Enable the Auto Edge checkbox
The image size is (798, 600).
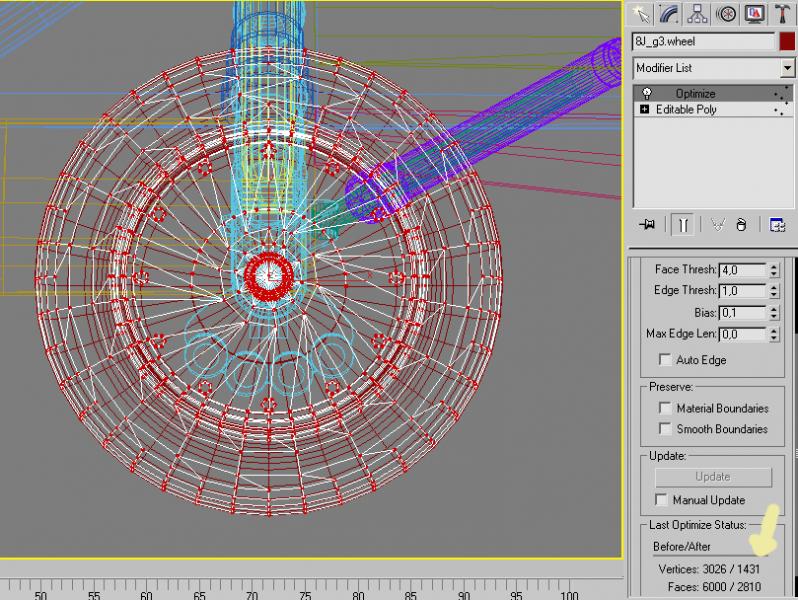click(x=665, y=359)
